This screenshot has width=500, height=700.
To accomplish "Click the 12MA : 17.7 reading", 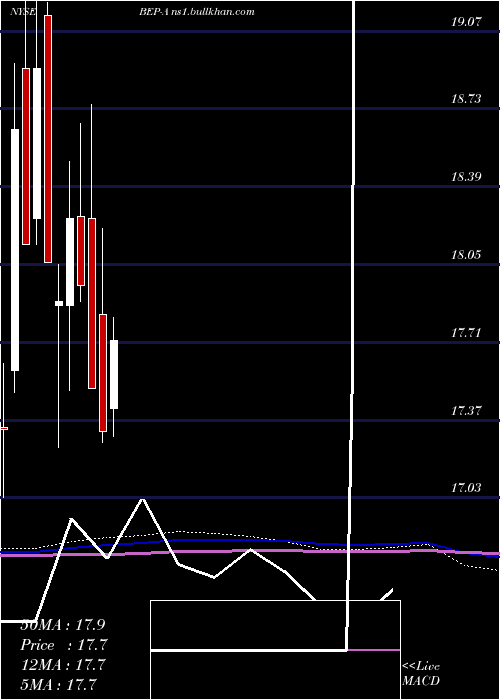I will click(63, 665).
